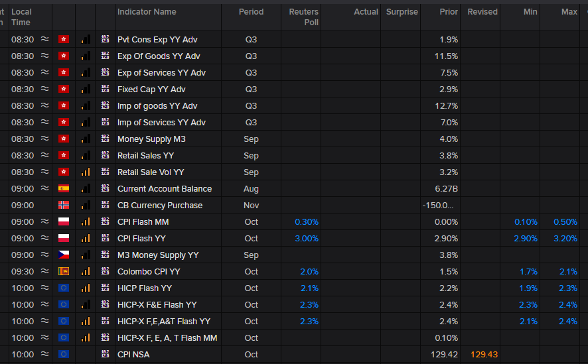The image size is (588, 364).
Task: Select the orange revised value 129.43
Action: coord(484,355)
